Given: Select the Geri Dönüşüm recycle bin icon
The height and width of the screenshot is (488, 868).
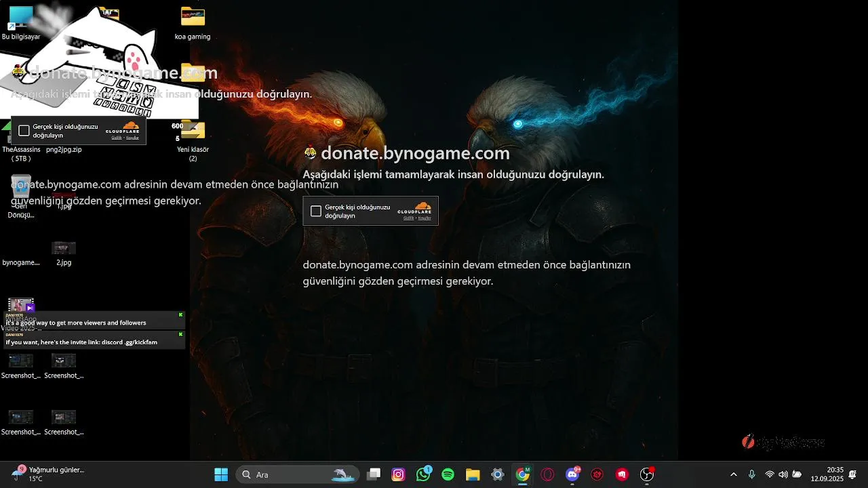Looking at the screenshot, I should click(21, 197).
